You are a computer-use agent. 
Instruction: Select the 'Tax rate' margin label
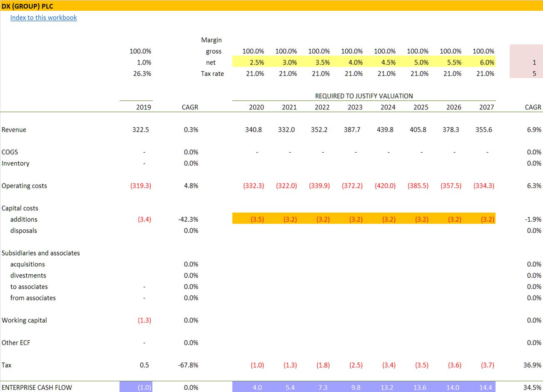tap(212, 74)
